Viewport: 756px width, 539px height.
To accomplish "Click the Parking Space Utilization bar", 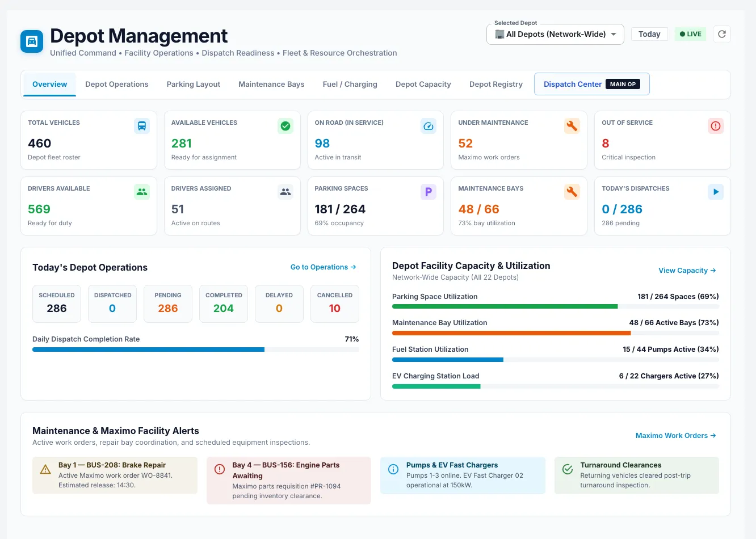I will coord(556,306).
